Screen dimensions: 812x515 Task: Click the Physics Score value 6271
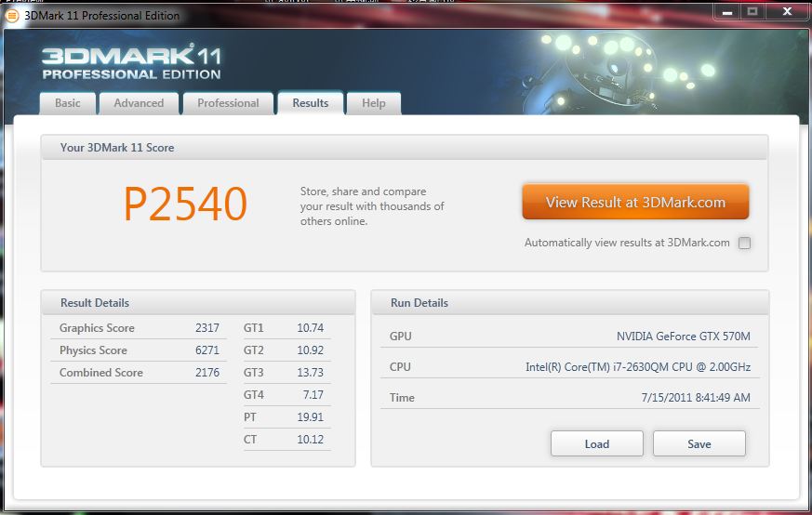click(x=207, y=350)
